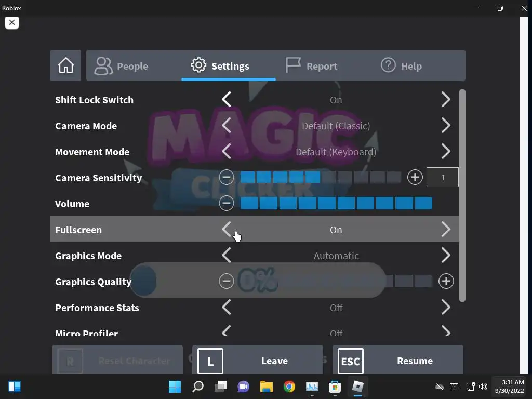Click the Roblox taskbar icon
Screen dimensions: 532x399
[x=357, y=387]
